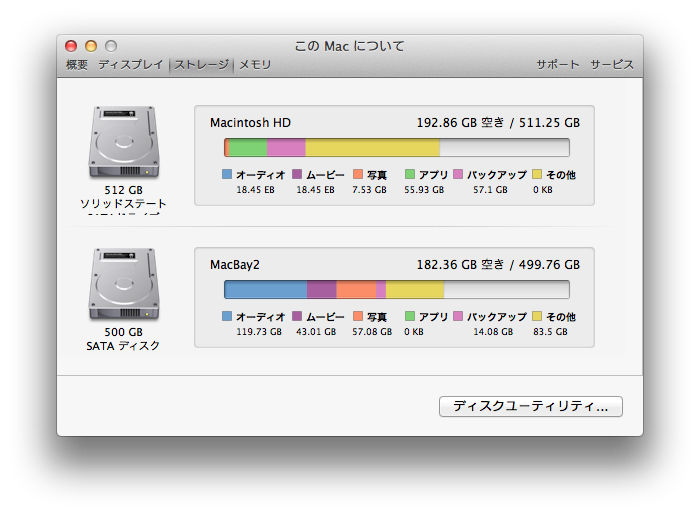700x515 pixels.
Task: Click Macintosh HD green アプリ swatch
Action: pos(409,174)
